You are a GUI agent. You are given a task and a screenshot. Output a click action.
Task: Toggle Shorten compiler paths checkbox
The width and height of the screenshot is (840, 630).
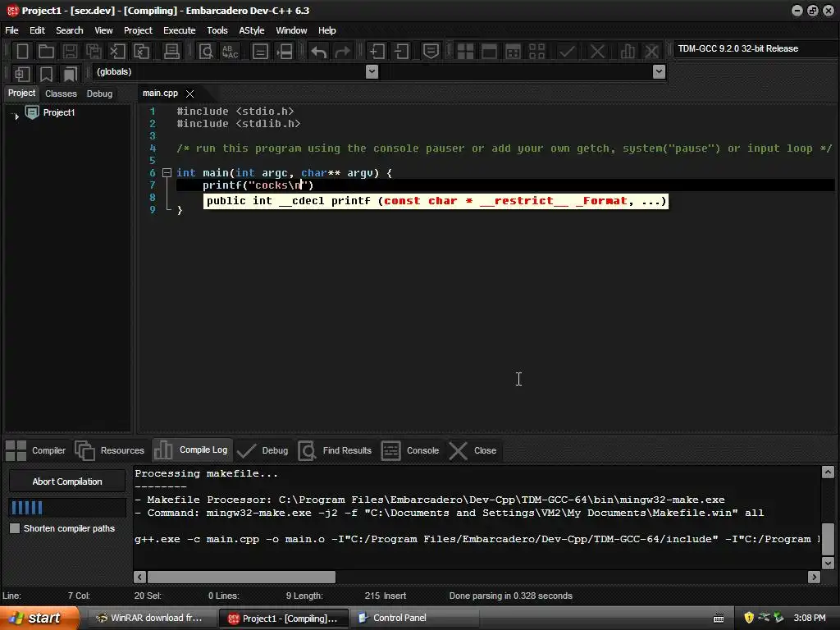click(x=15, y=528)
